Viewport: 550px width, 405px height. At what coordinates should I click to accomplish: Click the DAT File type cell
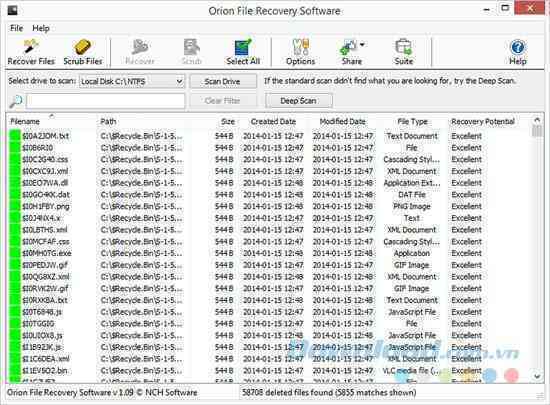412,195
